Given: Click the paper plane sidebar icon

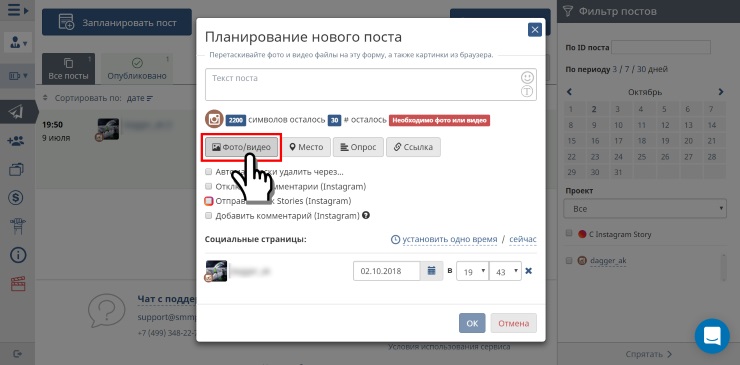Looking at the screenshot, I should pos(16,112).
